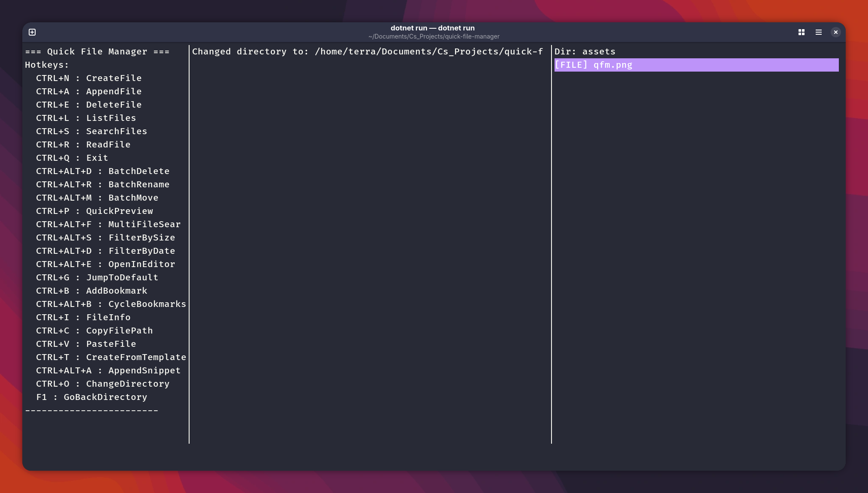This screenshot has height=493, width=868.
Task: Open the tab overview grid icon
Action: (x=801, y=32)
